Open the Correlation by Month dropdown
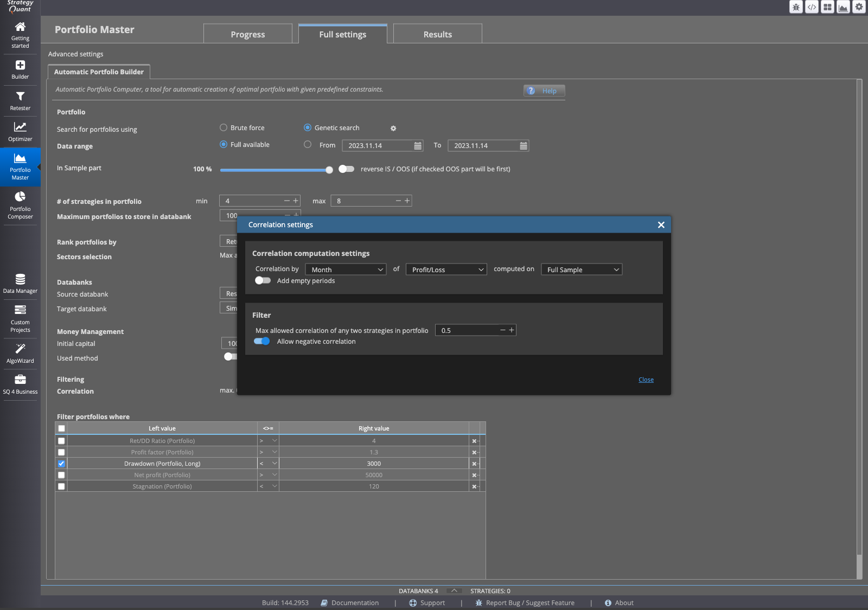This screenshot has height=610, width=868. point(346,269)
